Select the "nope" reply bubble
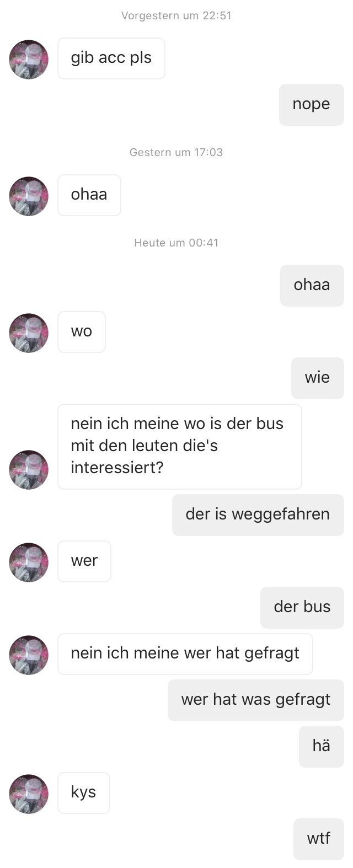 (x=312, y=105)
